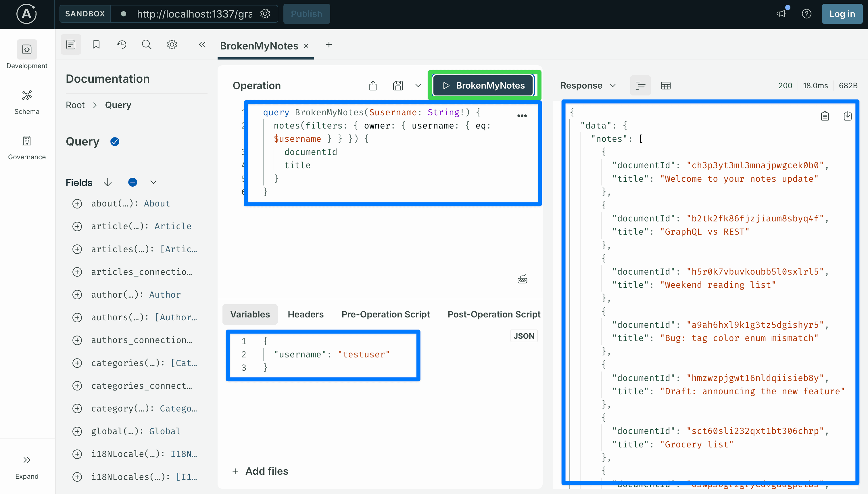Click the save operation floppy icon
This screenshot has width=868, height=494.
(x=398, y=85)
